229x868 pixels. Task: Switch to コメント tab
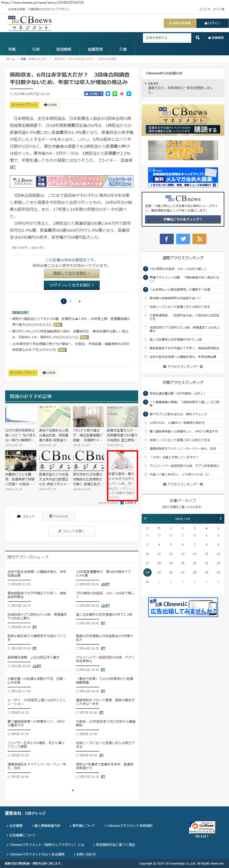click(26, 516)
